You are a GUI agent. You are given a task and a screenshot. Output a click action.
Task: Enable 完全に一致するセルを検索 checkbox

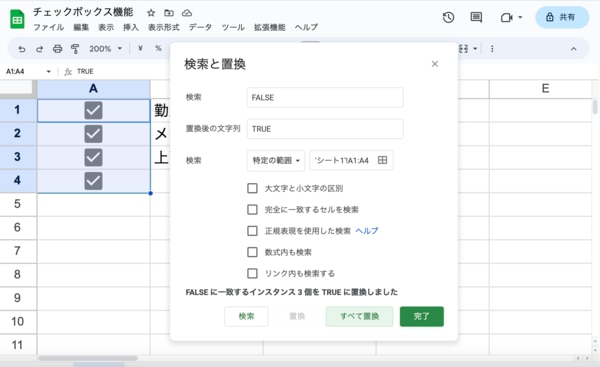[252, 209]
